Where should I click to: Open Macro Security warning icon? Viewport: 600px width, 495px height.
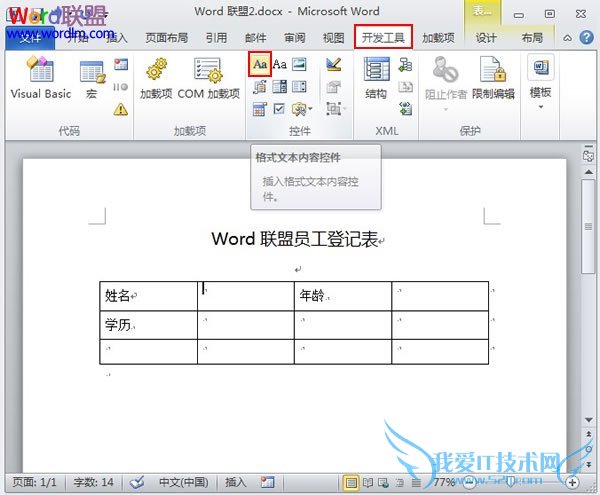(x=121, y=110)
